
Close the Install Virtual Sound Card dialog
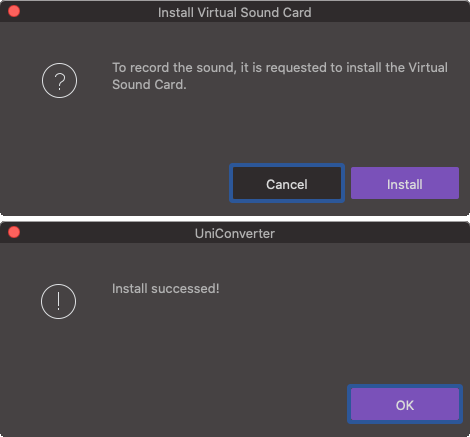(14, 11)
